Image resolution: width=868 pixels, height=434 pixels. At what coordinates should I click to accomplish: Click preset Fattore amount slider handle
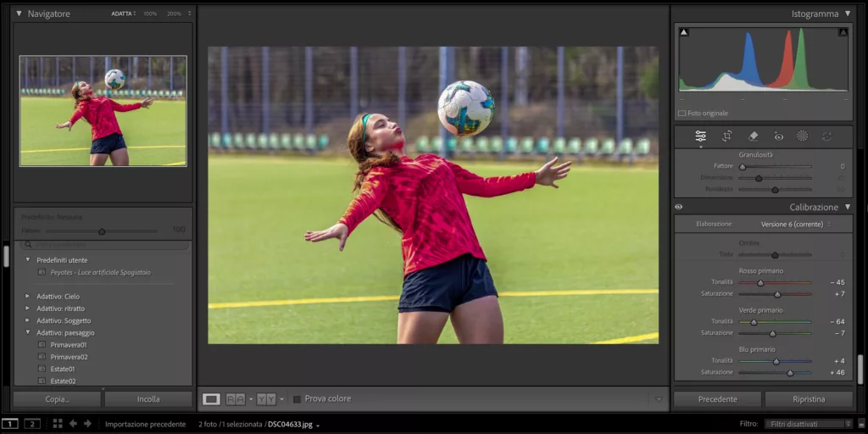[x=102, y=231]
